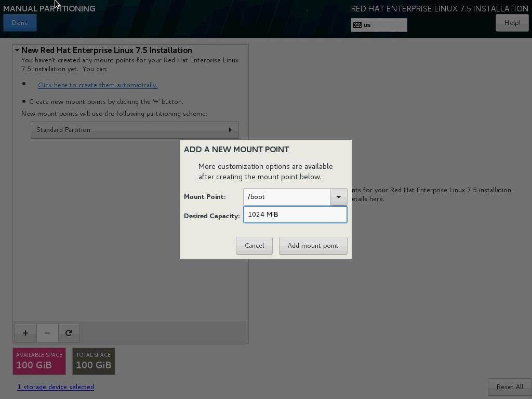Open the Standard Partition scheme dropdown
Screen dimensions: 532x399
point(135,130)
